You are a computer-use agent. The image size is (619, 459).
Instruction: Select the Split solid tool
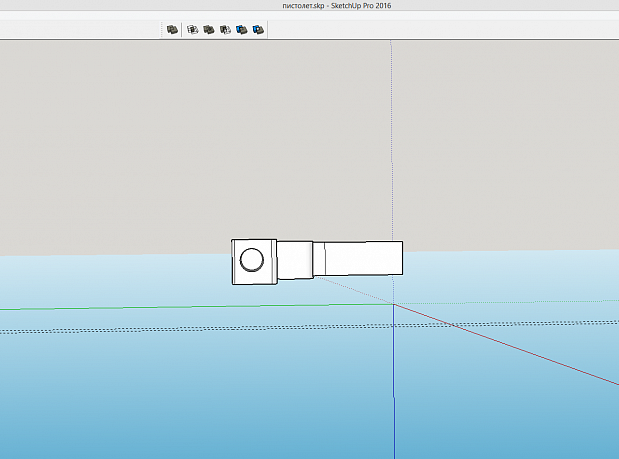tap(258, 30)
